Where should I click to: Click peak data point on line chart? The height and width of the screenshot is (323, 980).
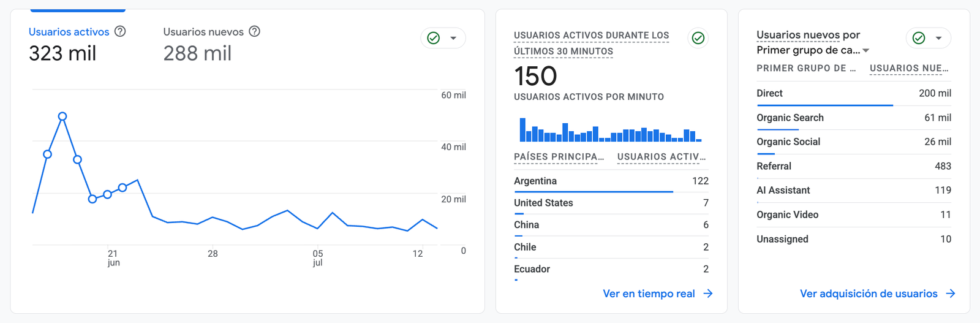(62, 116)
